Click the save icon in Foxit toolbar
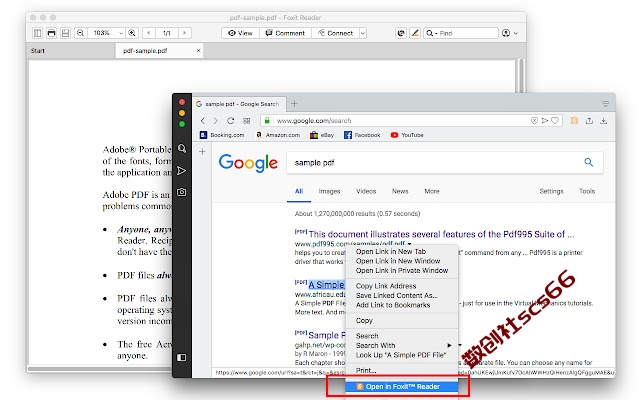Viewport: 640px width, 400px height. click(x=65, y=33)
